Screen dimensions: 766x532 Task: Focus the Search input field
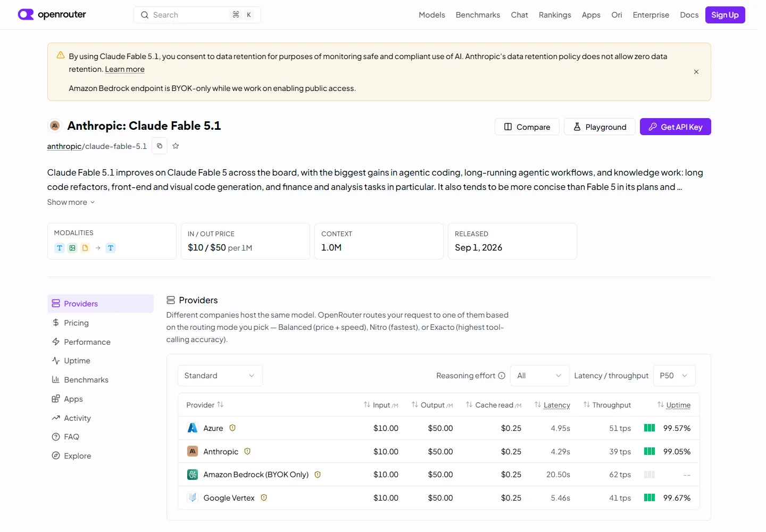tap(197, 15)
